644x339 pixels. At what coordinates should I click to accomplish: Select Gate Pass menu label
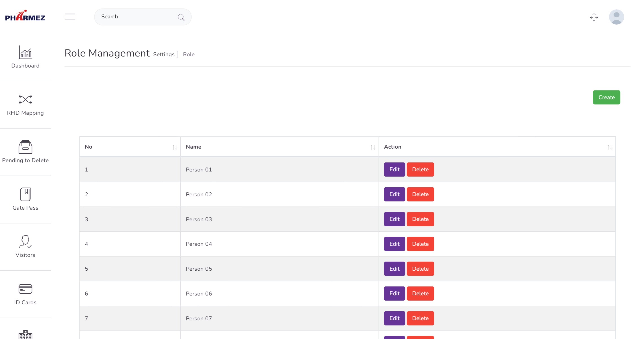pyautogui.click(x=25, y=208)
